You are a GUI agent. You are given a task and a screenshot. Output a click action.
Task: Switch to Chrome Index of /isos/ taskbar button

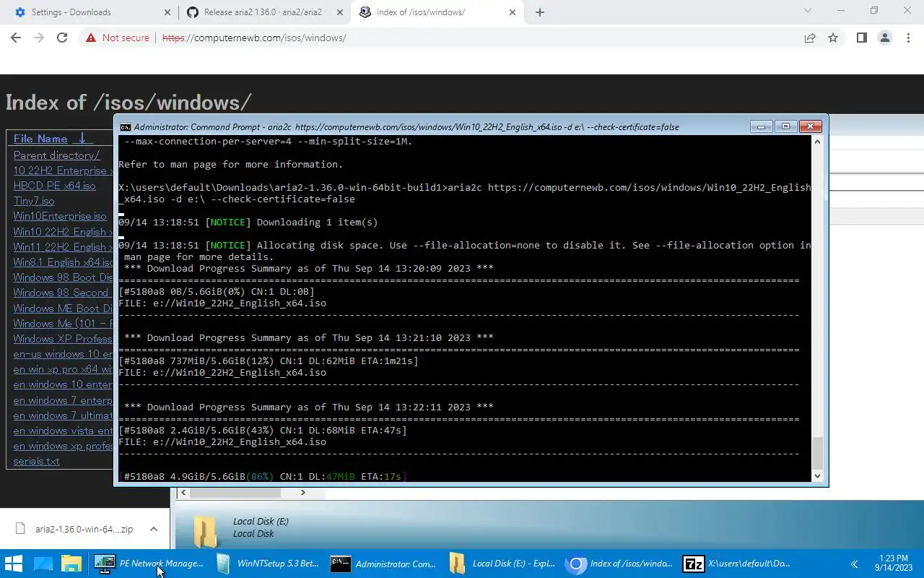(x=618, y=564)
